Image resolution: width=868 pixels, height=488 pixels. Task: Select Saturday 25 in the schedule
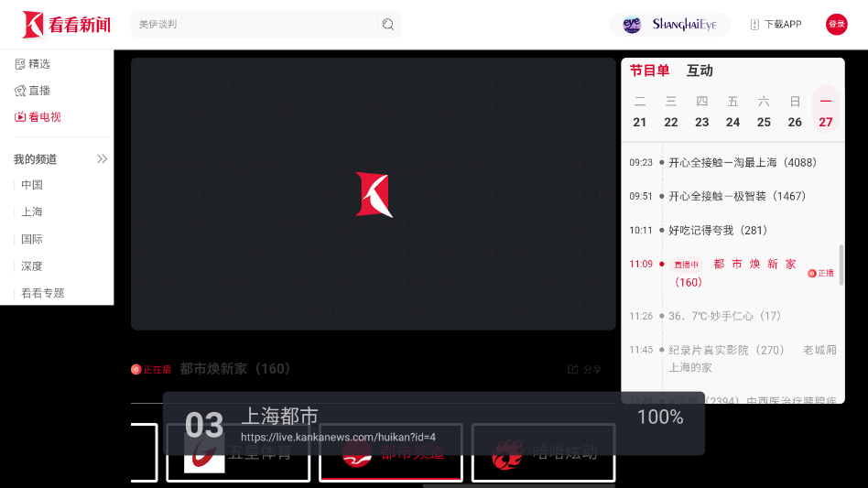(x=764, y=111)
